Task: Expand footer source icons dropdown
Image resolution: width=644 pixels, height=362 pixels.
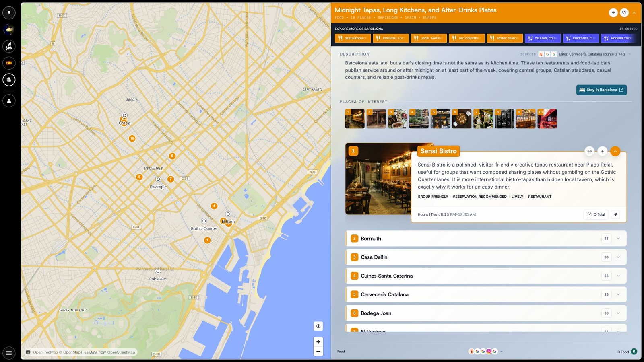Action: (502, 352)
